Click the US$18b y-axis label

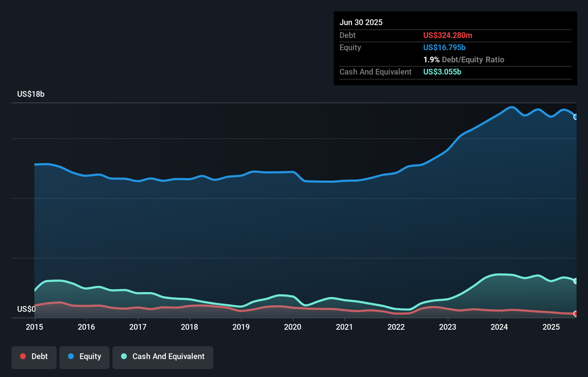click(31, 94)
